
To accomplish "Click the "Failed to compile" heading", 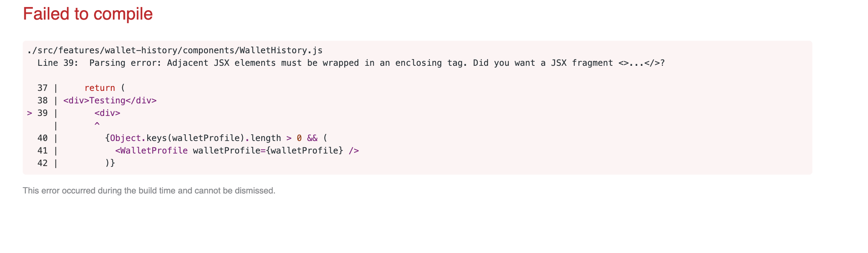I will (x=88, y=14).
